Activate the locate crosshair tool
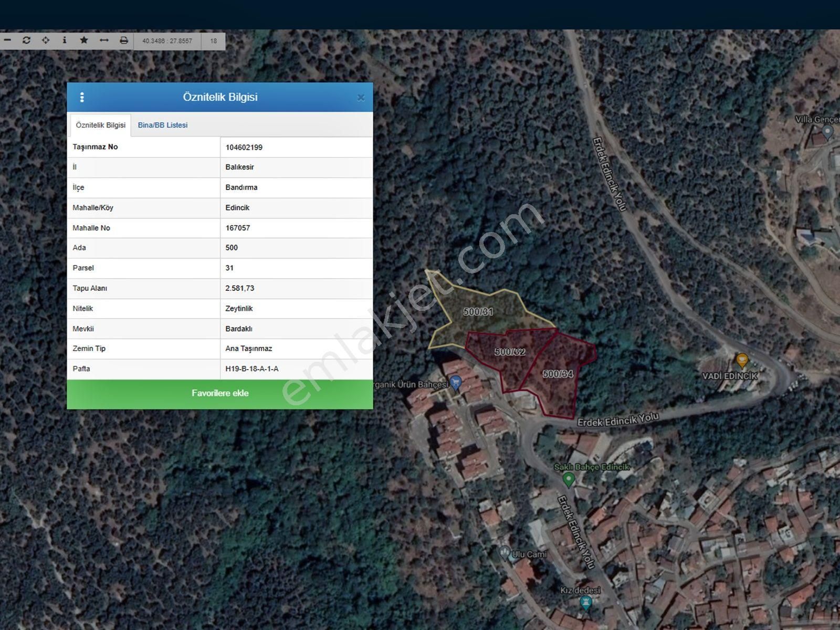 (46, 40)
